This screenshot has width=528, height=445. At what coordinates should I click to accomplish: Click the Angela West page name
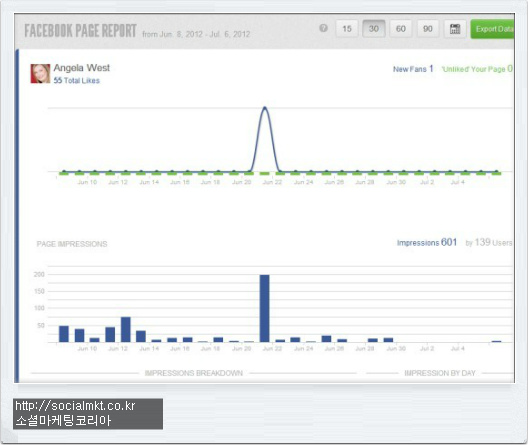[x=82, y=68]
